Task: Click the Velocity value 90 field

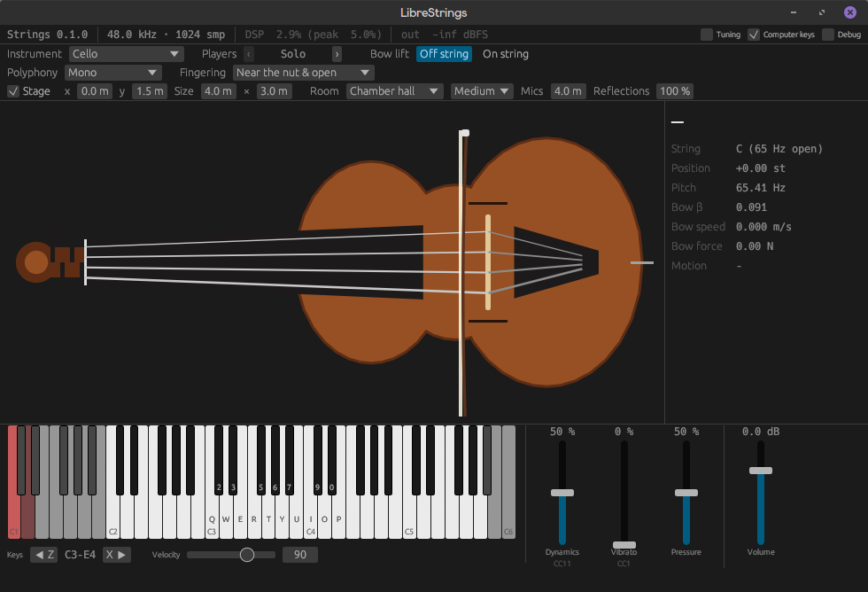Action: pos(300,555)
